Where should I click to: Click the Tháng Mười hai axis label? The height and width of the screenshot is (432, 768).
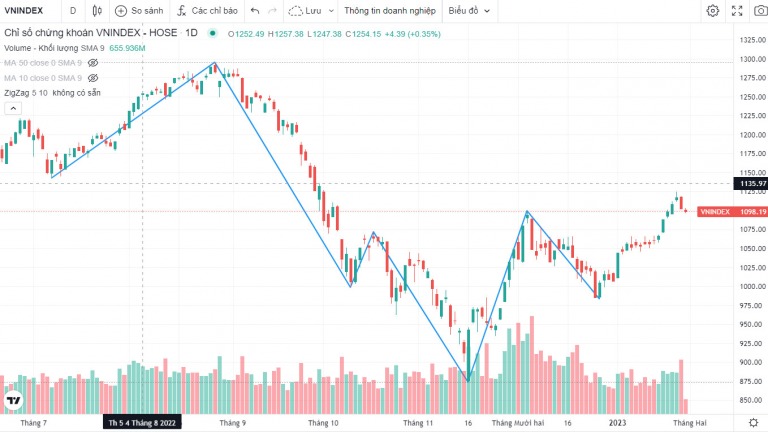pyautogui.click(x=518, y=423)
